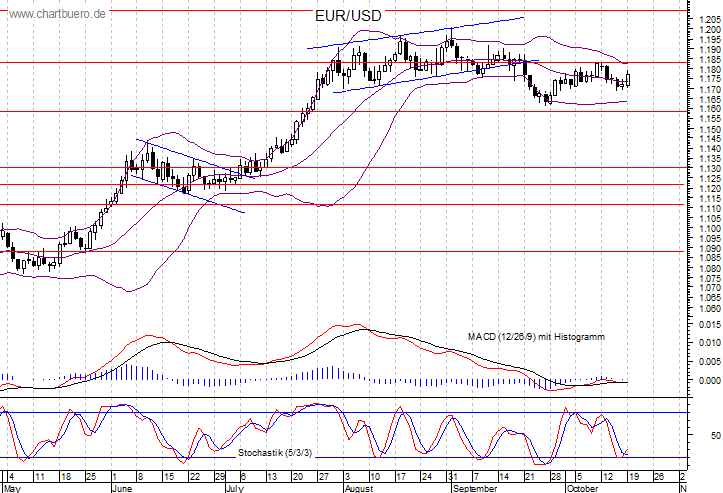This screenshot has width=723, height=493.
Task: Click the date label 21 in September
Action: pyautogui.click(x=530, y=476)
